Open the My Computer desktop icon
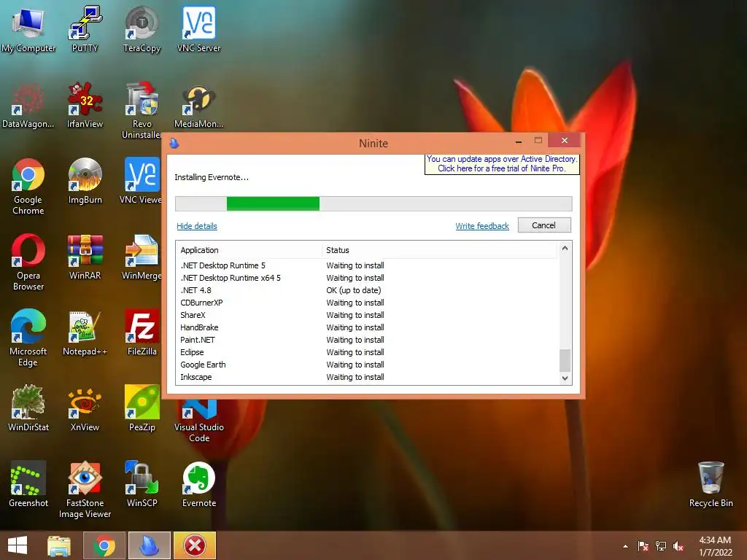This screenshot has height=560, width=747. [x=28, y=29]
